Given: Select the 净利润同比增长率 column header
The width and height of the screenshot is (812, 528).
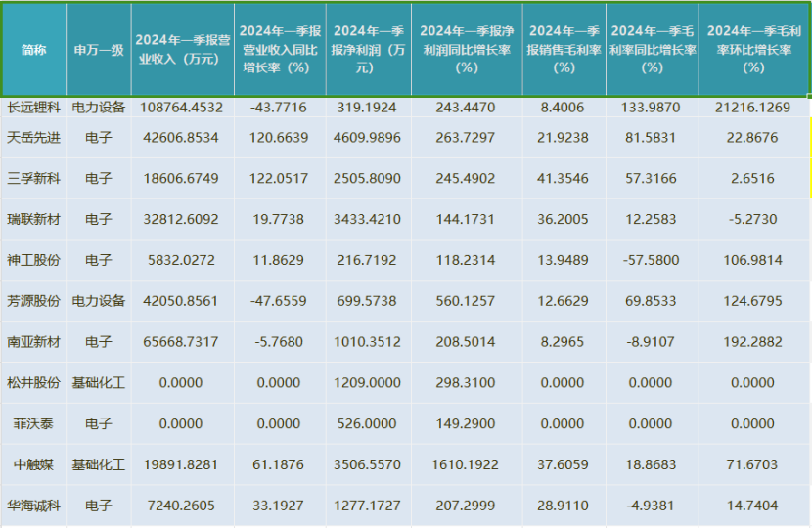Looking at the screenshot, I should coord(467,50).
